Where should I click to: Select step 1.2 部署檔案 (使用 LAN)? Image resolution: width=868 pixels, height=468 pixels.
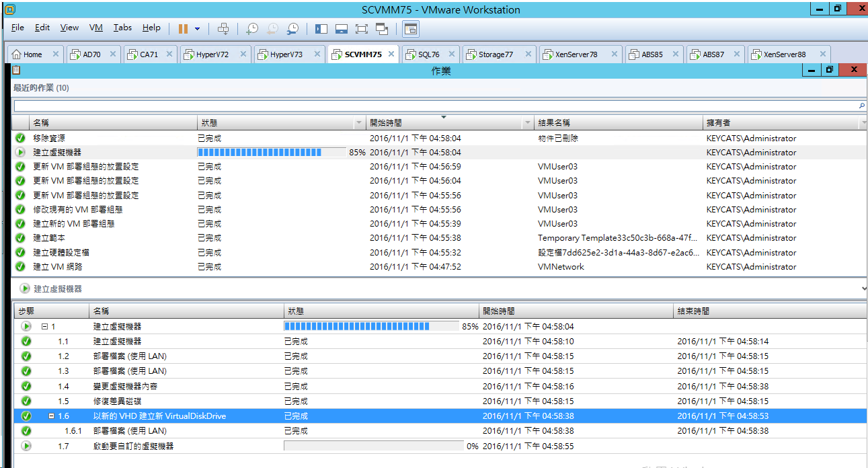coord(439,356)
